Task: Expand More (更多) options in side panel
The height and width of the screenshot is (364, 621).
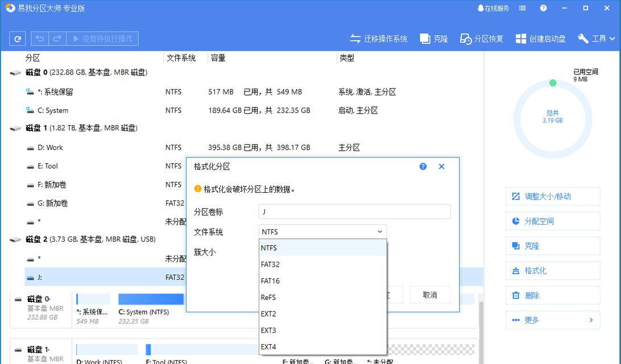Action: 553,320
